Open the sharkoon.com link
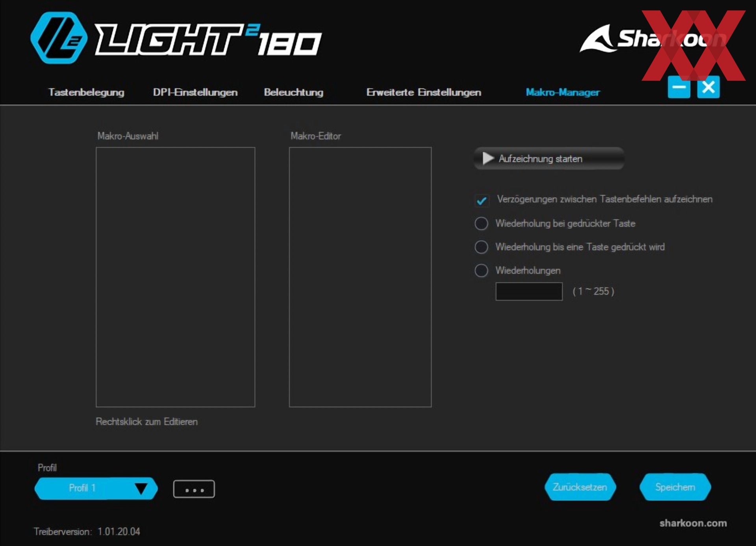 point(693,523)
